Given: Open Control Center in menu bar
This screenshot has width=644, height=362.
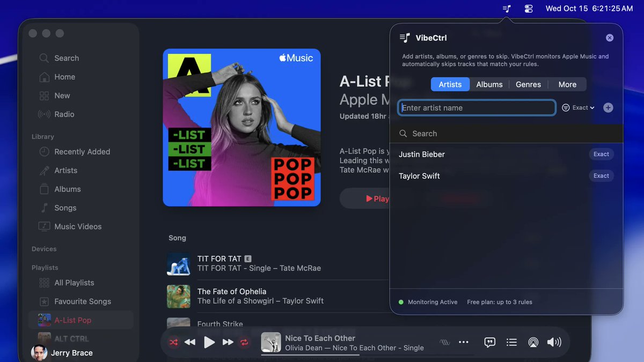Looking at the screenshot, I should click(x=529, y=9).
